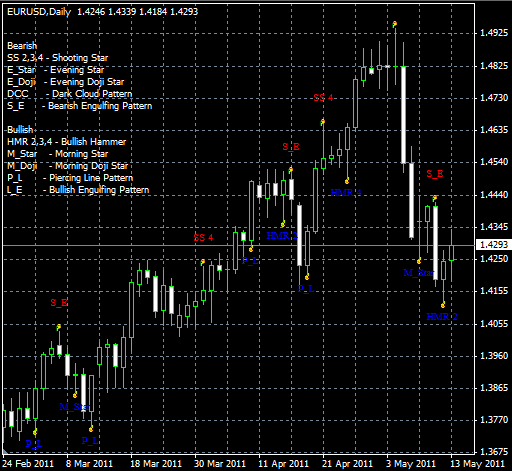The height and width of the screenshot is (471, 512).
Task: Click the blue P_L label below 24 Feb candle
Action: coord(34,444)
